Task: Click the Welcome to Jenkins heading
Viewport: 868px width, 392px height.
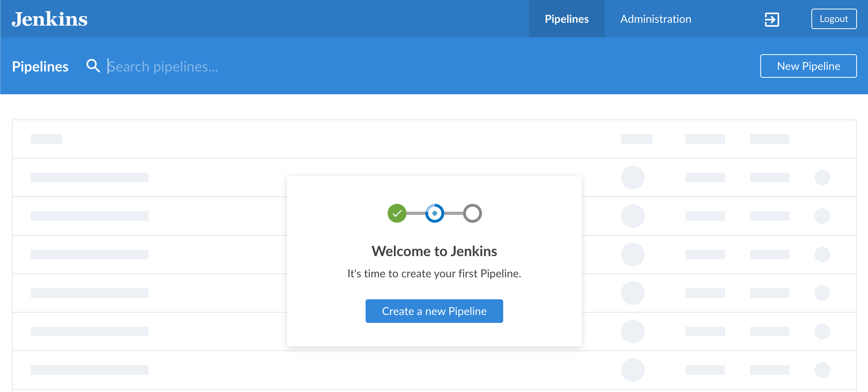Action: tap(434, 251)
